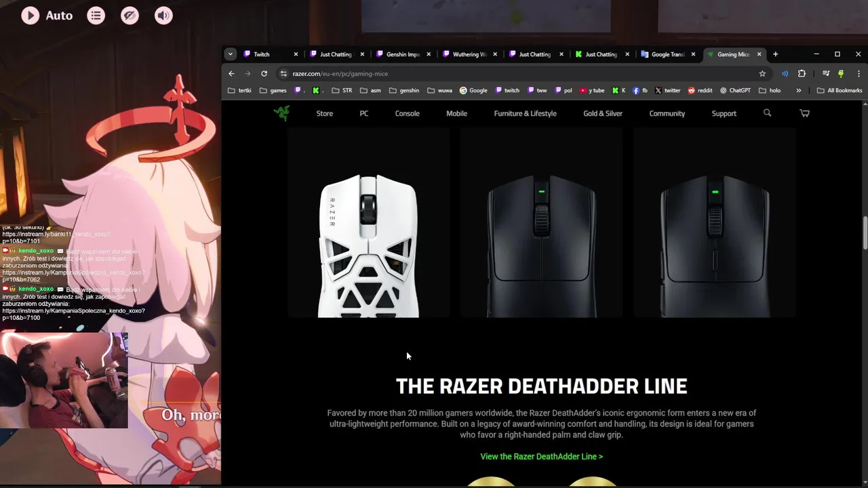The image size is (868, 488).
Task: Open the media control toolbar icon
Action: click(x=825, y=73)
